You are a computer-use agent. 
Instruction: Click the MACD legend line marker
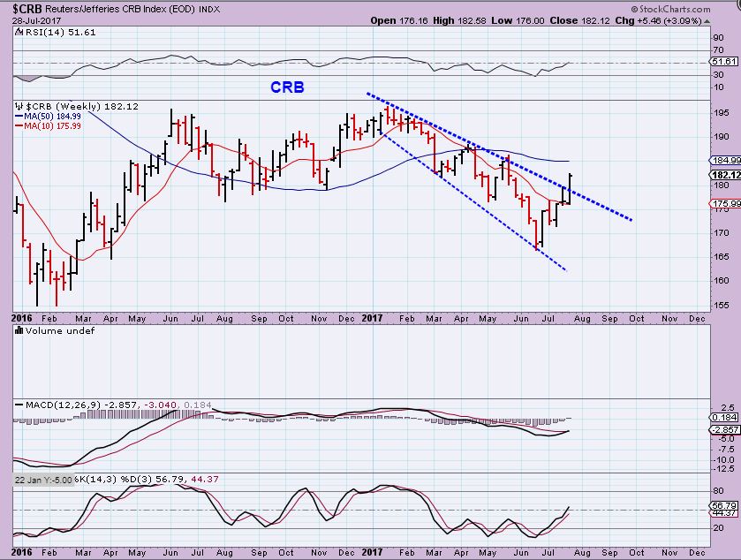pos(19,405)
